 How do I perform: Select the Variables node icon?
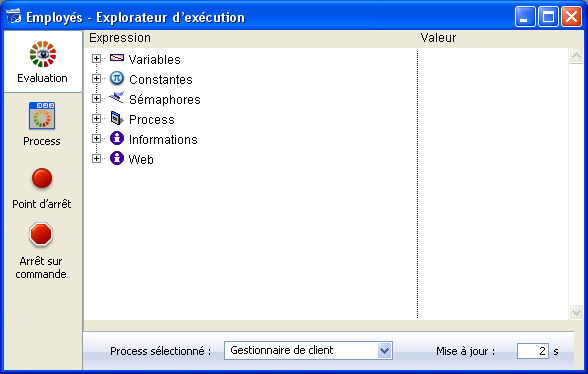click(x=117, y=58)
